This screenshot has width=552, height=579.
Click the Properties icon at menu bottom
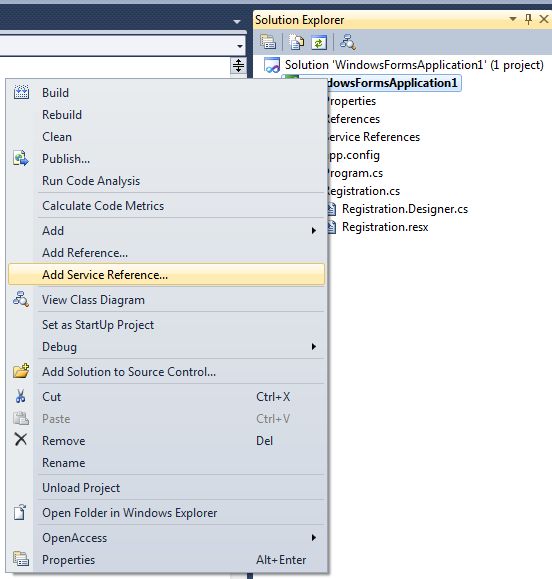(21, 559)
